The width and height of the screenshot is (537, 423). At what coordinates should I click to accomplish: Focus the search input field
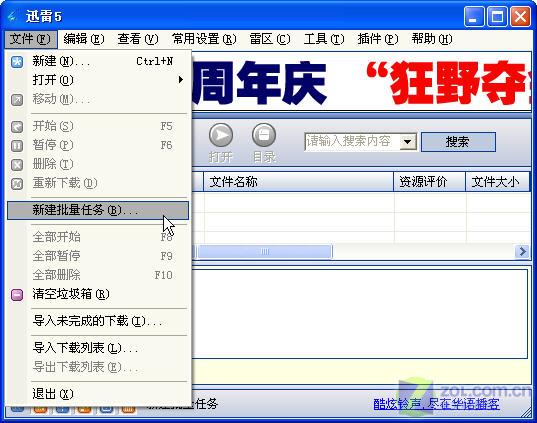(x=352, y=141)
